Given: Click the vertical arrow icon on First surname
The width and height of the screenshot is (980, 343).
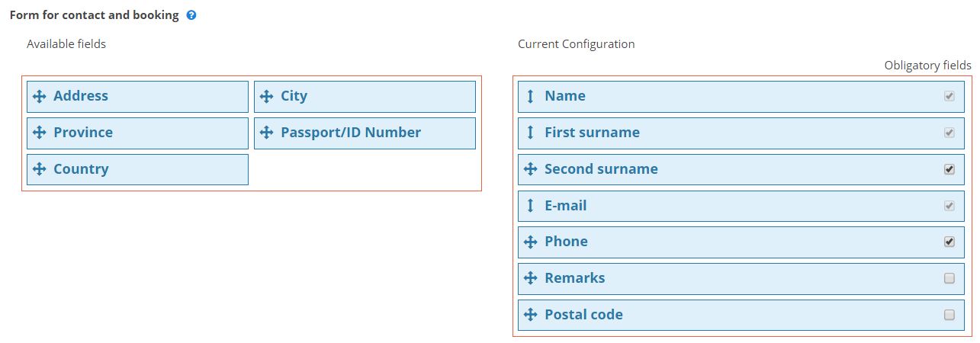Looking at the screenshot, I should pos(531,133).
